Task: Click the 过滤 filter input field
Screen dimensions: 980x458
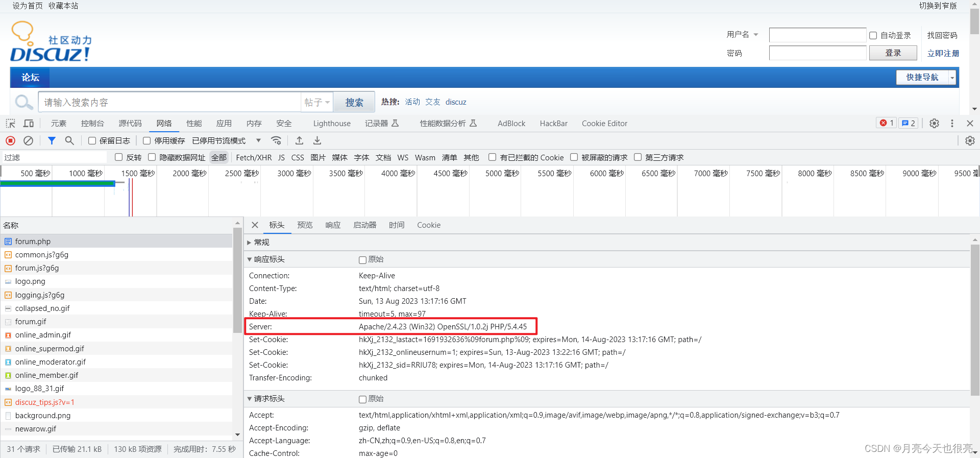Action: coord(54,157)
